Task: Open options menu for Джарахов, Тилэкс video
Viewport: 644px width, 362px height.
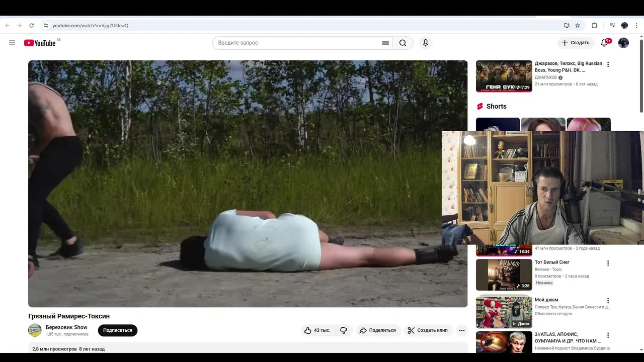Action: point(608,64)
